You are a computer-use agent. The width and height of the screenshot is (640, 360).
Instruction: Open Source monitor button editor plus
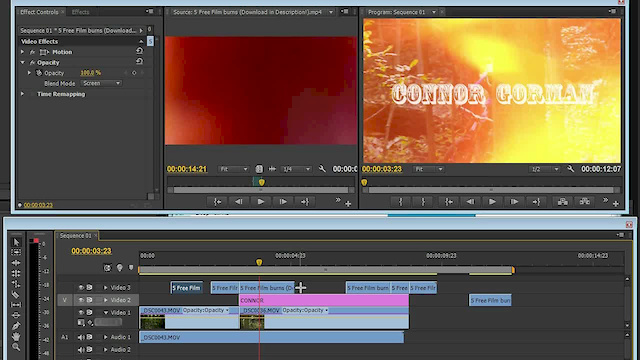click(348, 203)
